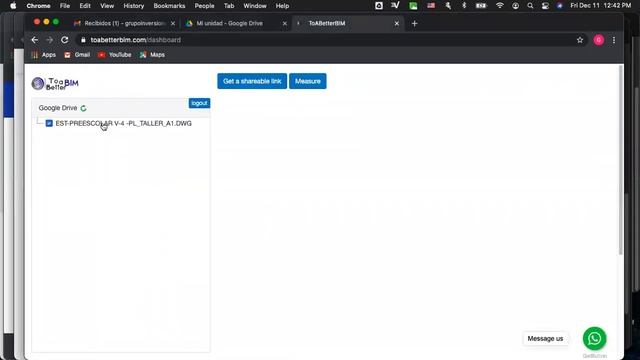Click the date and time display
Viewport: 640px width, 360px height.
(x=601, y=6)
